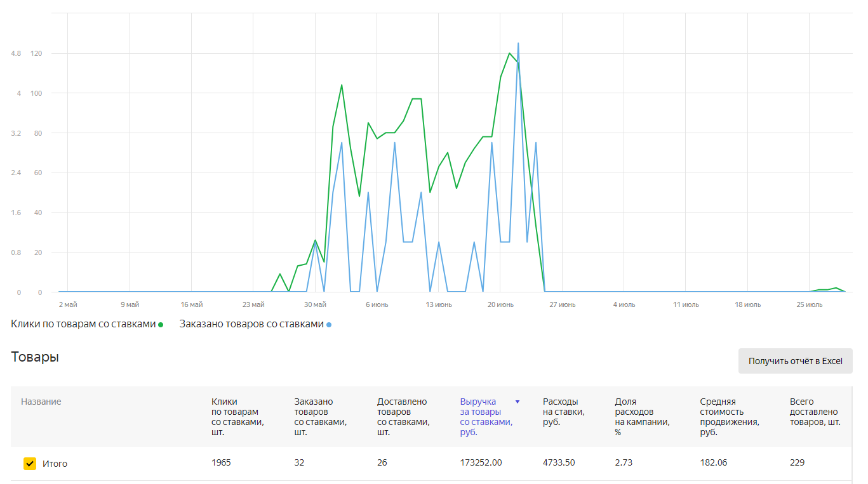
Task: Select the total clicks value 1965
Action: coord(221,462)
